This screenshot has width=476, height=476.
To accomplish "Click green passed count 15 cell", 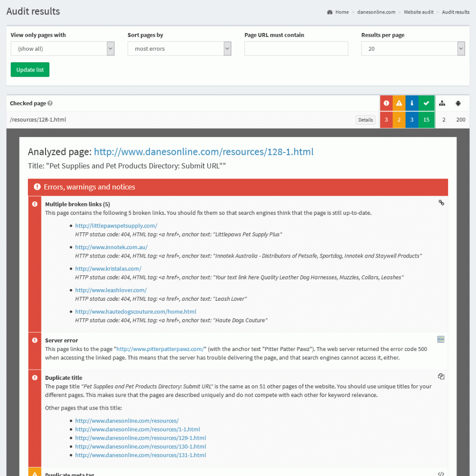I will (426, 119).
